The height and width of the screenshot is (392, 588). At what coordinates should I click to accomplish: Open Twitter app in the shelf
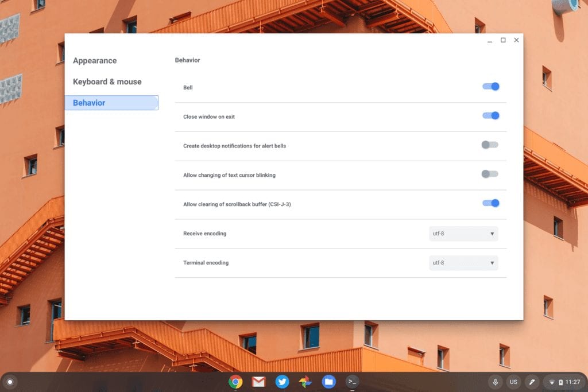click(282, 382)
